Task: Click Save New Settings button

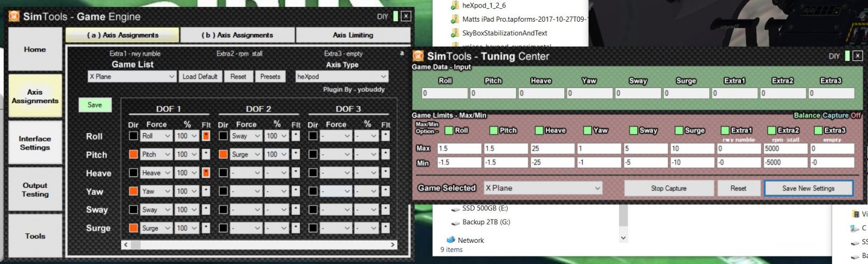Action: click(x=808, y=188)
